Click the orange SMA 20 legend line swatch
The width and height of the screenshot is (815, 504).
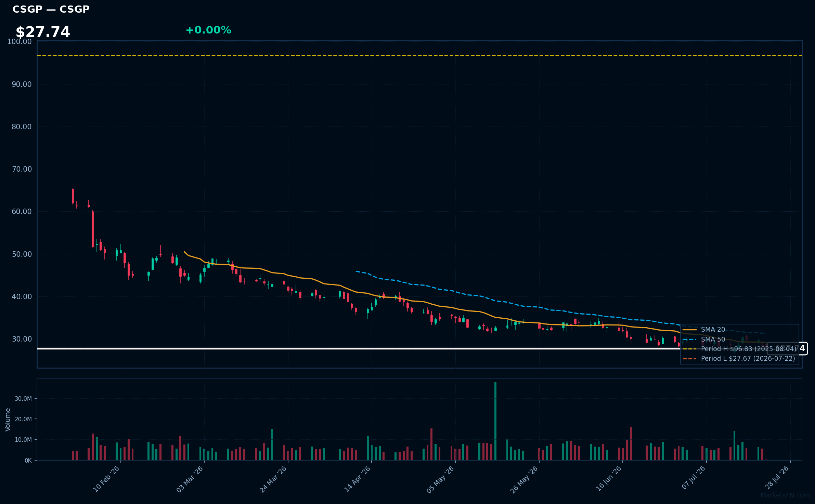tap(689, 330)
